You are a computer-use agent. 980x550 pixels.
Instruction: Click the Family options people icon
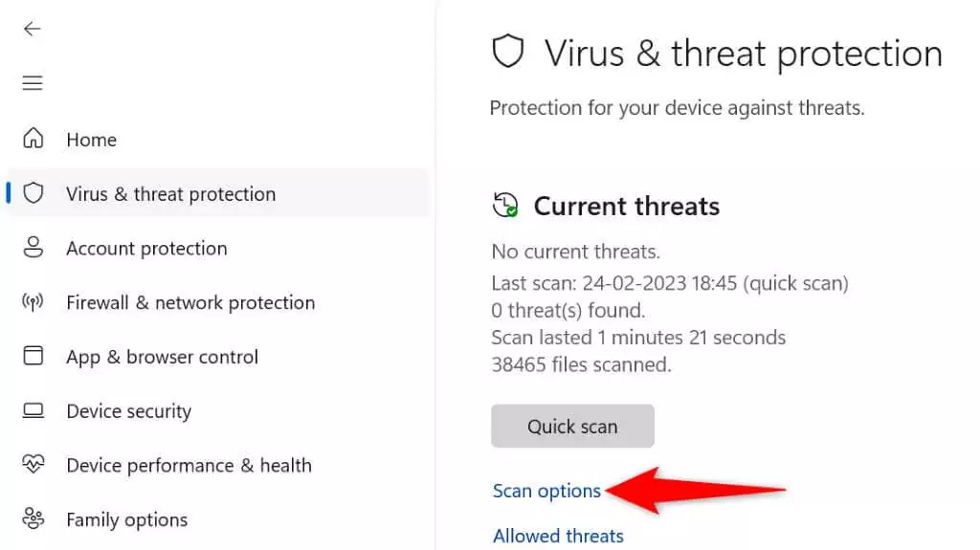click(33, 518)
